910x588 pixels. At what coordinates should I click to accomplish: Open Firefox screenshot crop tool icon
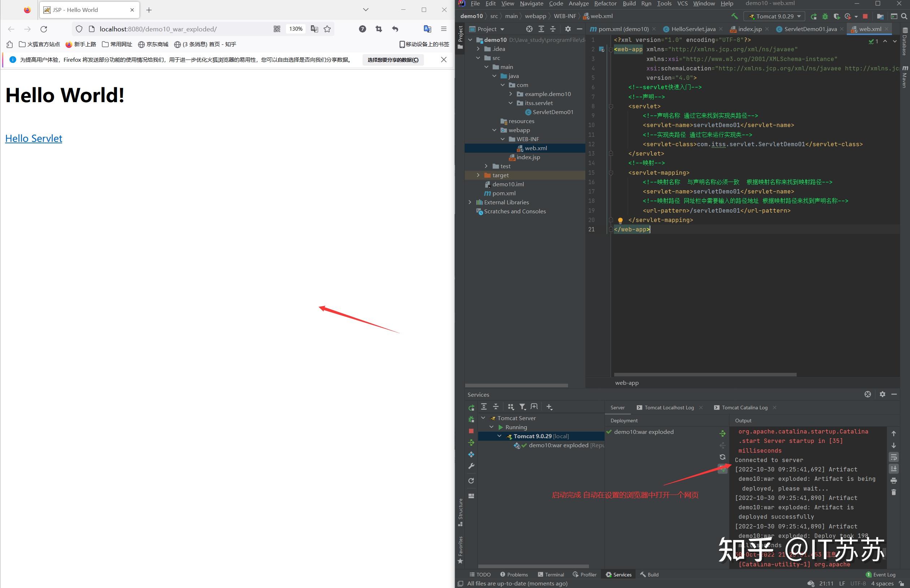click(378, 29)
